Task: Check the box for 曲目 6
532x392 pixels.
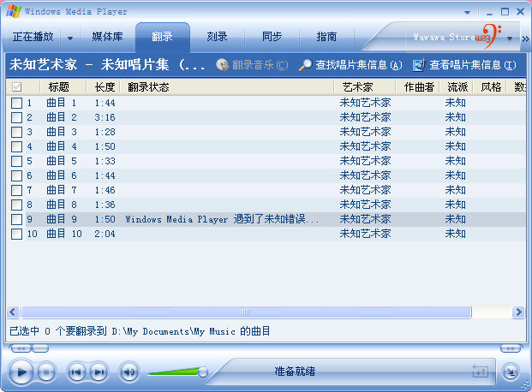Action: (x=16, y=175)
